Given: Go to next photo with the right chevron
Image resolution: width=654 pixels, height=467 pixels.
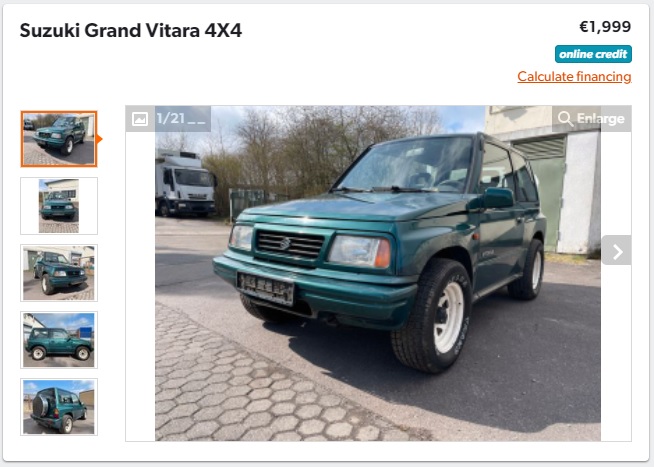Looking at the screenshot, I should 616,250.
